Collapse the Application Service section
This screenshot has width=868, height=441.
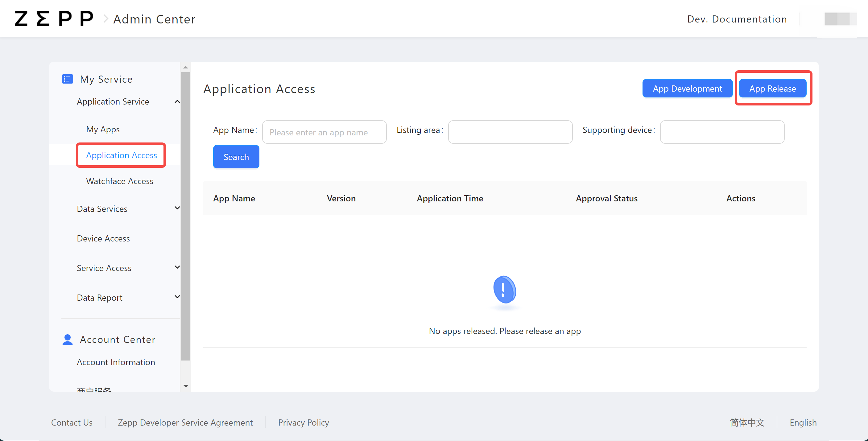point(177,101)
